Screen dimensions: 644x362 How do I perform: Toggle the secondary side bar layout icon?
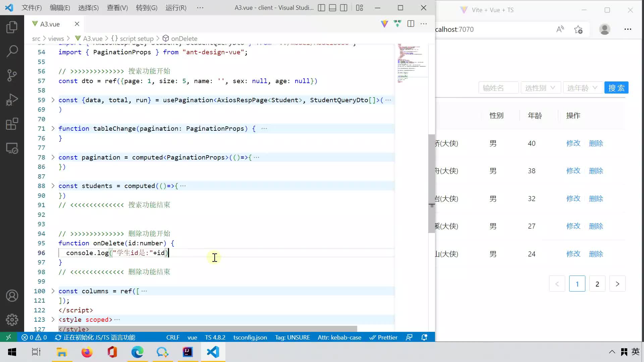343,8
